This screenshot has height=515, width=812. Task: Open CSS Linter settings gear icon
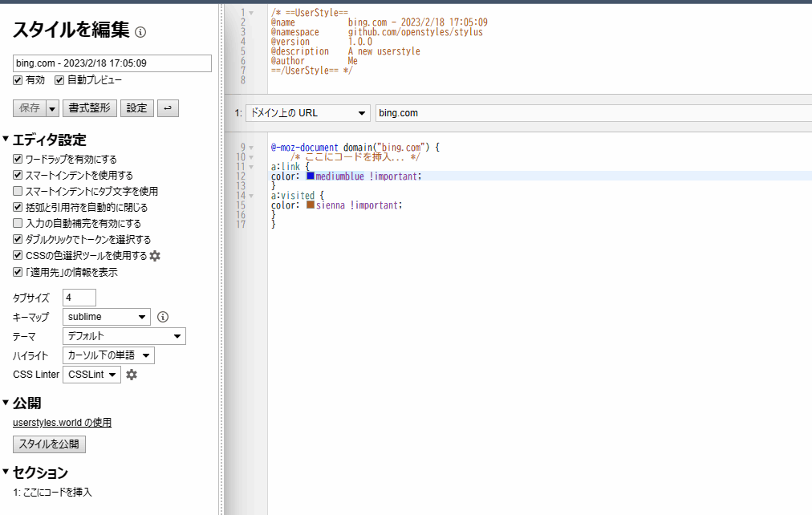click(132, 374)
